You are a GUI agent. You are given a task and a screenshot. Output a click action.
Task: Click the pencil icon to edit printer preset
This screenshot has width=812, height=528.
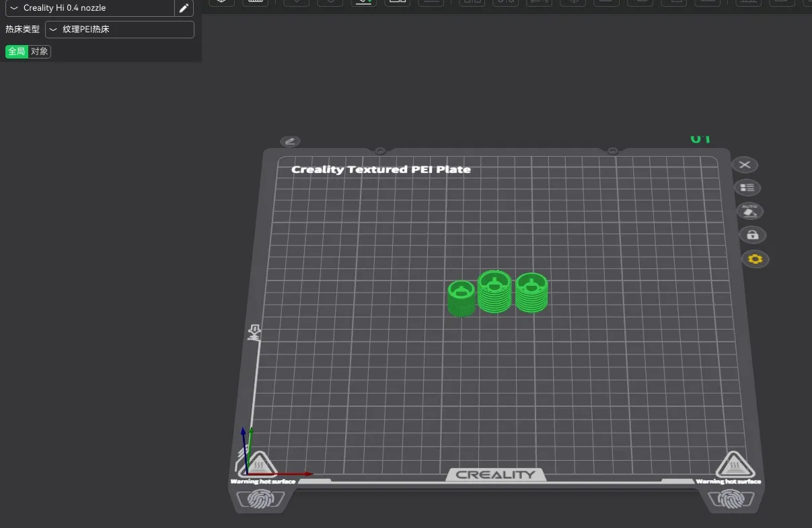[x=184, y=8]
